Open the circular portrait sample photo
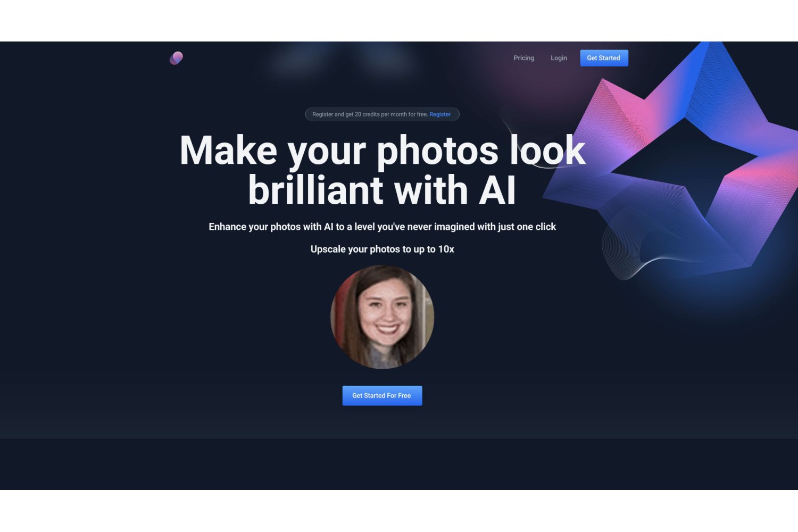This screenshot has width=798, height=532. [383, 317]
